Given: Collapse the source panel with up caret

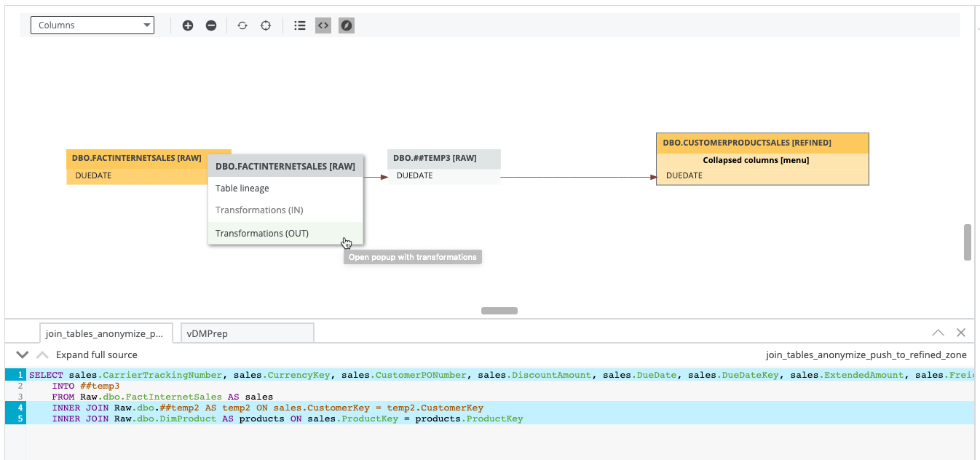Looking at the screenshot, I should 938,333.
